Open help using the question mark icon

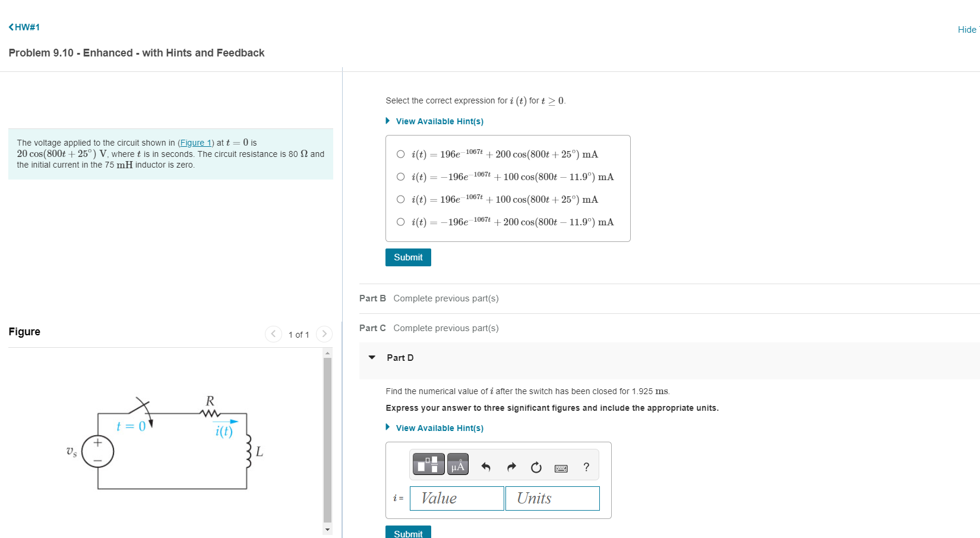[586, 467]
